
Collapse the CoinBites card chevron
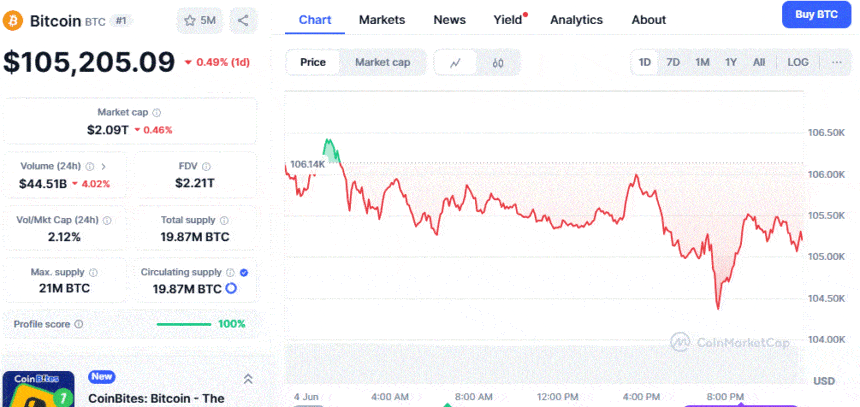pos(248,379)
